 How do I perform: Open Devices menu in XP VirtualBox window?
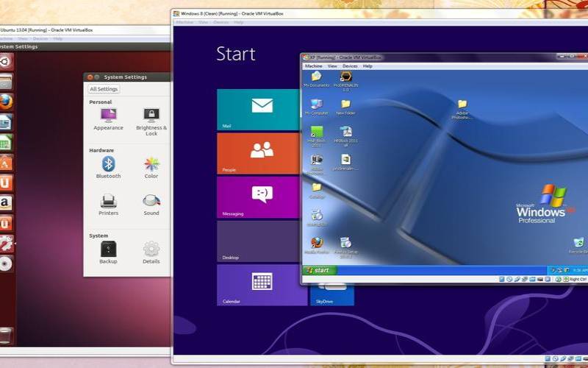(x=350, y=66)
